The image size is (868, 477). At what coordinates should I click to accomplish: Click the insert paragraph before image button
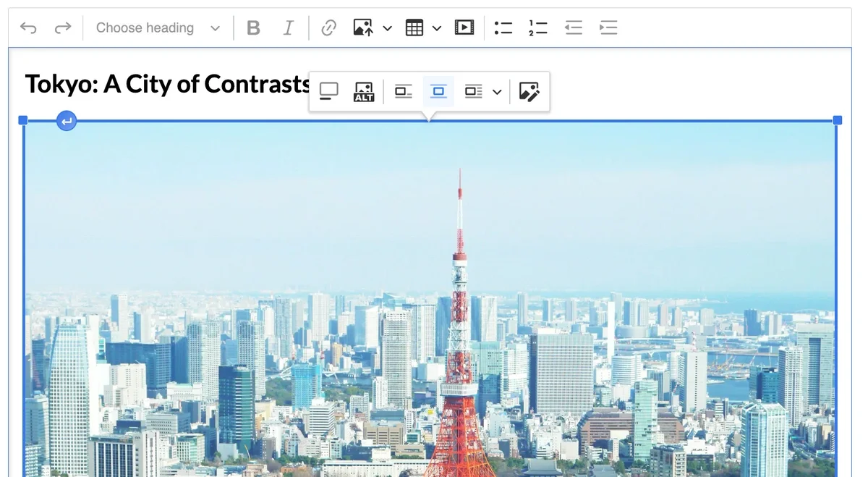(67, 121)
